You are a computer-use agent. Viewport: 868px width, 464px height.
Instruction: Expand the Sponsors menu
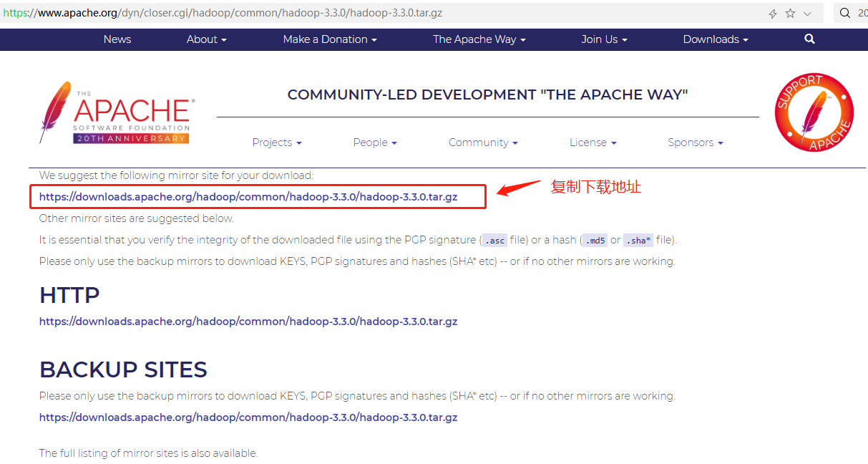point(696,142)
